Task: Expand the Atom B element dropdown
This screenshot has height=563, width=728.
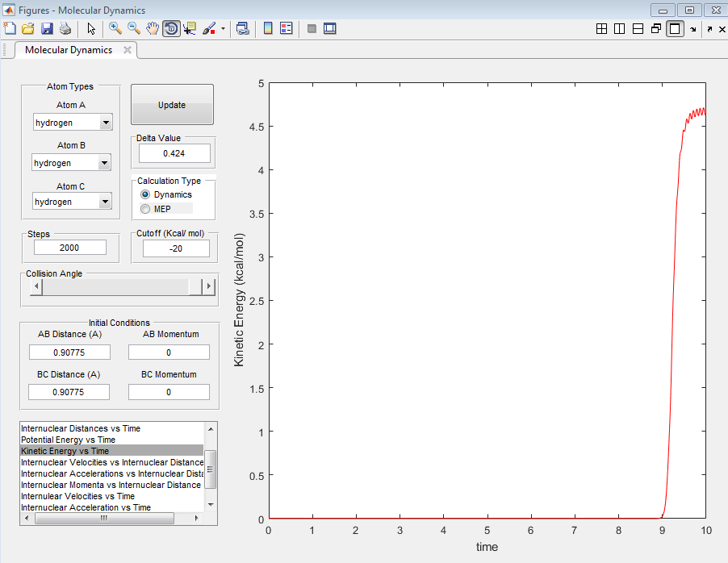Action: (103, 163)
